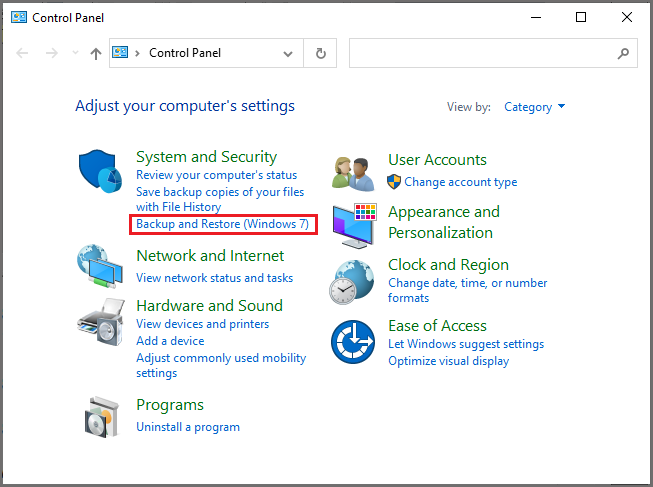Click Uninstall a program
Image resolution: width=653 pixels, height=487 pixels.
188,427
